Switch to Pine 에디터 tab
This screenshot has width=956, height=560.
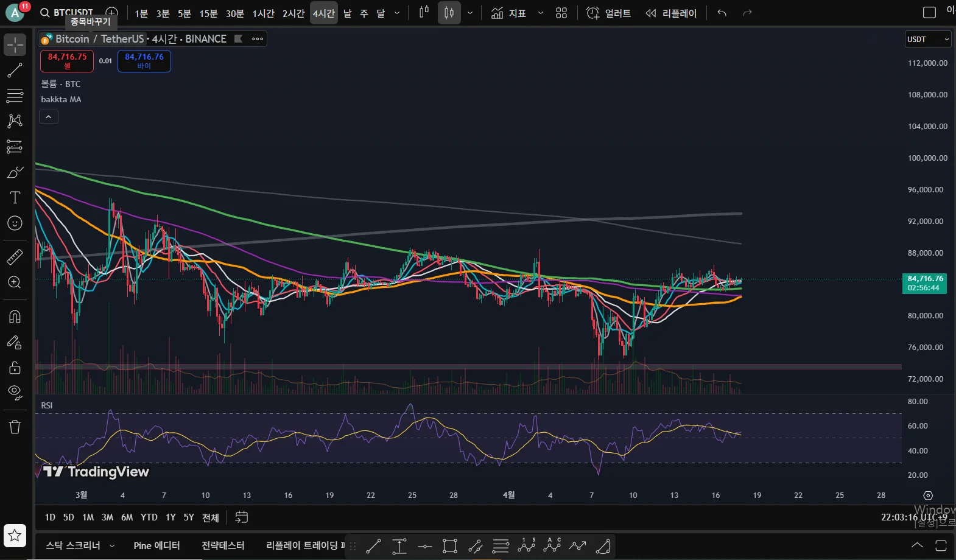coord(156,545)
